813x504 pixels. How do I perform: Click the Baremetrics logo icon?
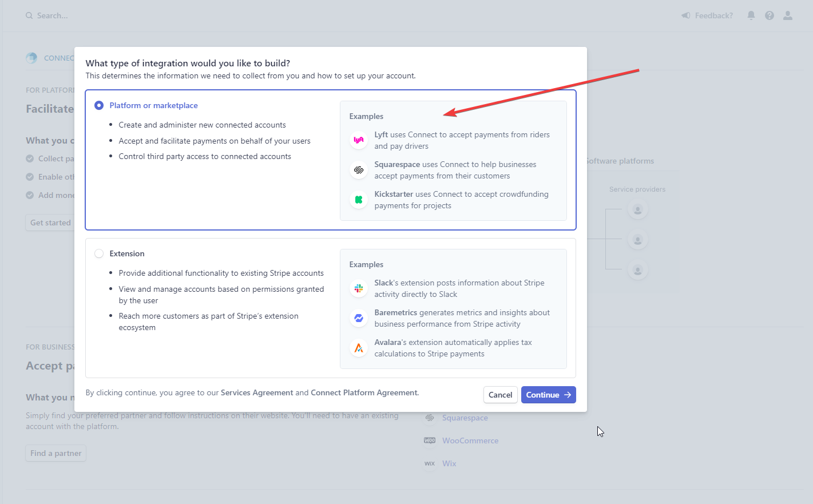coord(359,318)
